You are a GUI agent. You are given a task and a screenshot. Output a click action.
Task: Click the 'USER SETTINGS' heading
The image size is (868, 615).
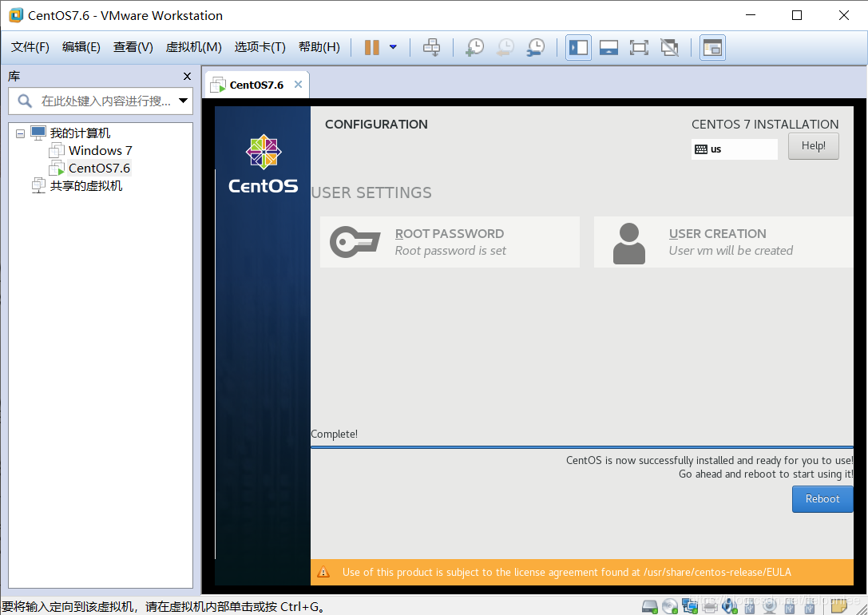tap(371, 192)
